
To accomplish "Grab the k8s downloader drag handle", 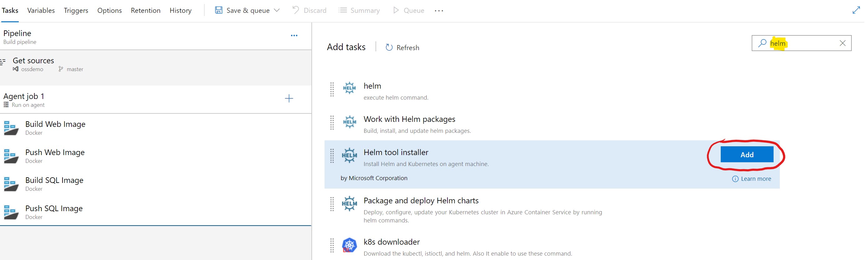I will point(332,246).
